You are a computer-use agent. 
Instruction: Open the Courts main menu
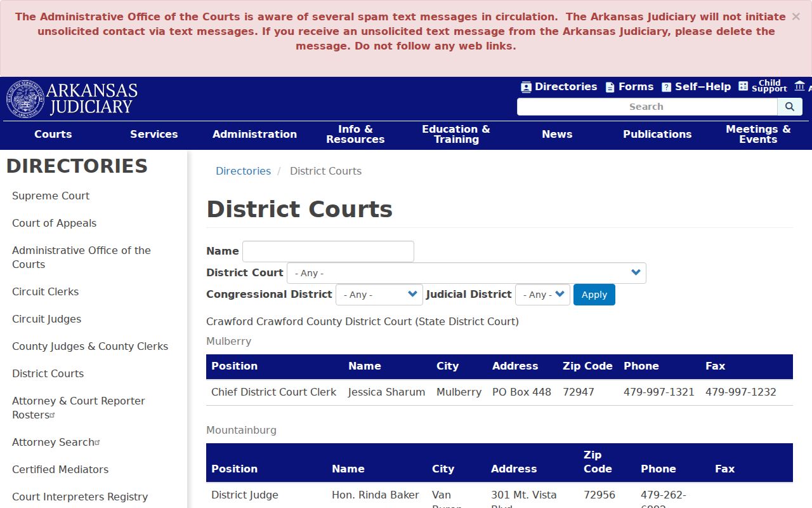53,134
